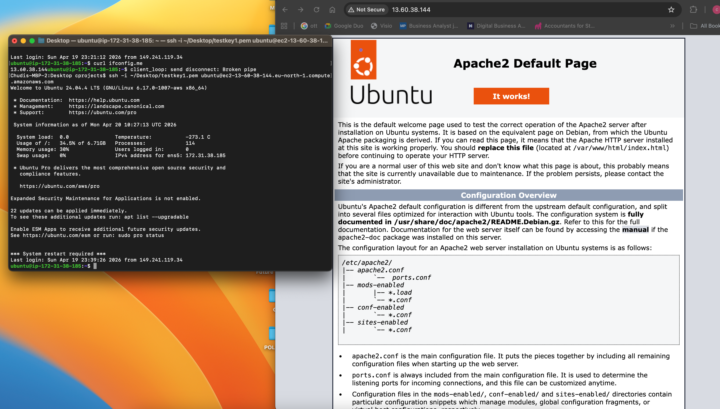Open the browser extensions puzzle icon
This screenshot has width=720, height=409.
pos(693,10)
